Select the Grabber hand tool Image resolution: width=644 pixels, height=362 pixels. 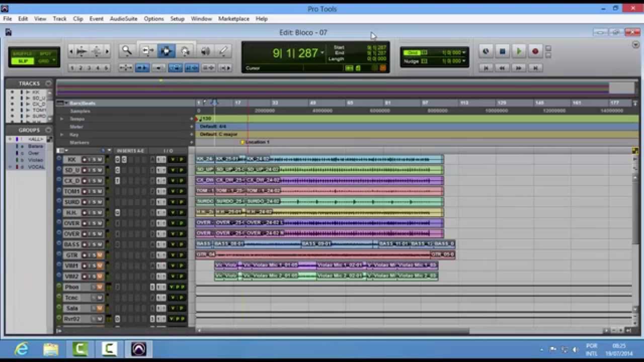[185, 51]
